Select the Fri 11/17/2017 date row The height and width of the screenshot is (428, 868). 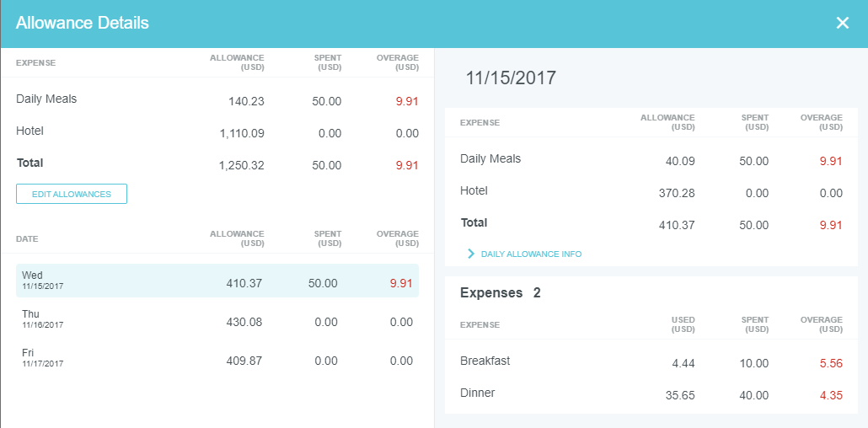[217, 358]
